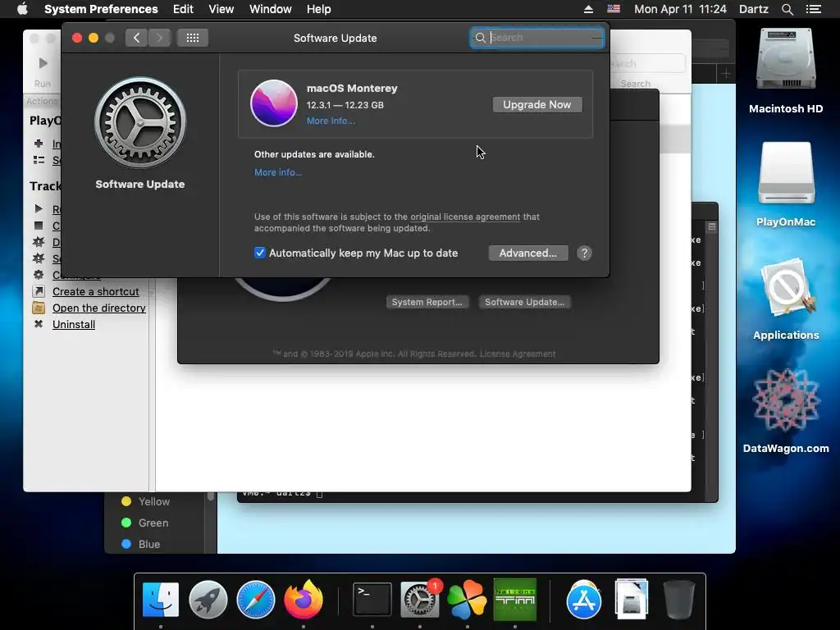This screenshot has width=840, height=630.
Task: Select PlayOnMac drive on desktop
Action: pyautogui.click(x=786, y=174)
